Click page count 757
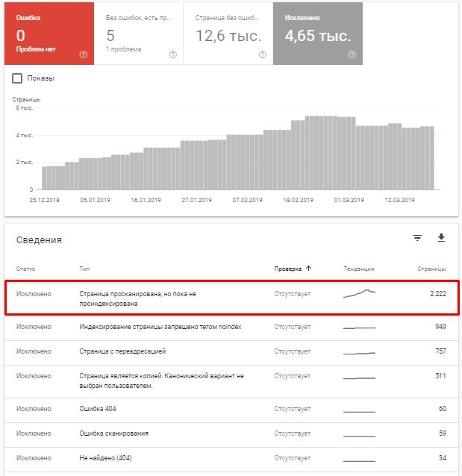 point(440,351)
